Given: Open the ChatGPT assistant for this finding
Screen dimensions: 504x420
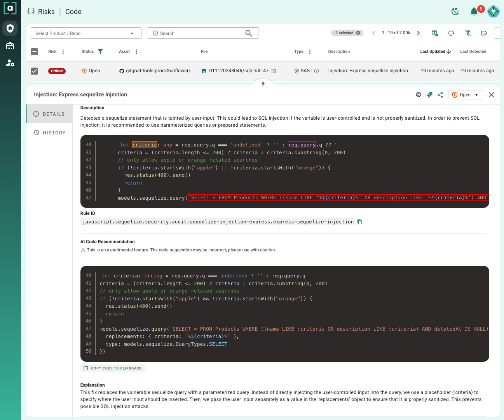Looking at the screenshot, I should pyautogui.click(x=419, y=94).
